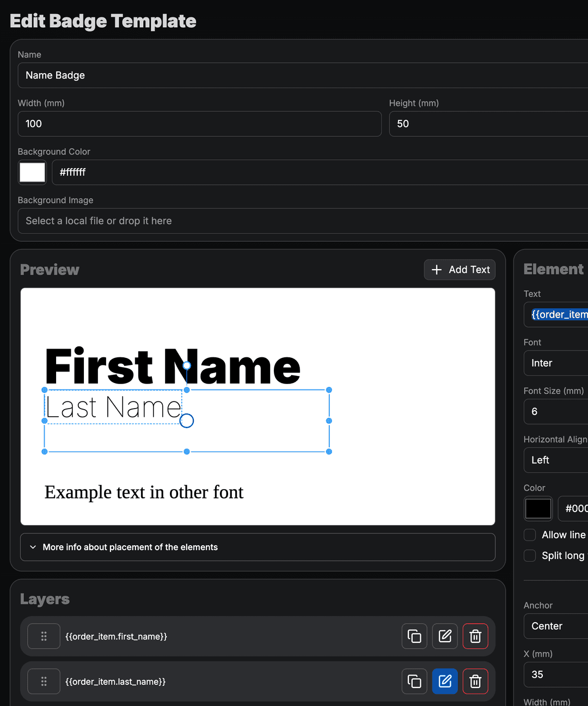Open the Horizontal Align dropdown showing Left

click(556, 460)
